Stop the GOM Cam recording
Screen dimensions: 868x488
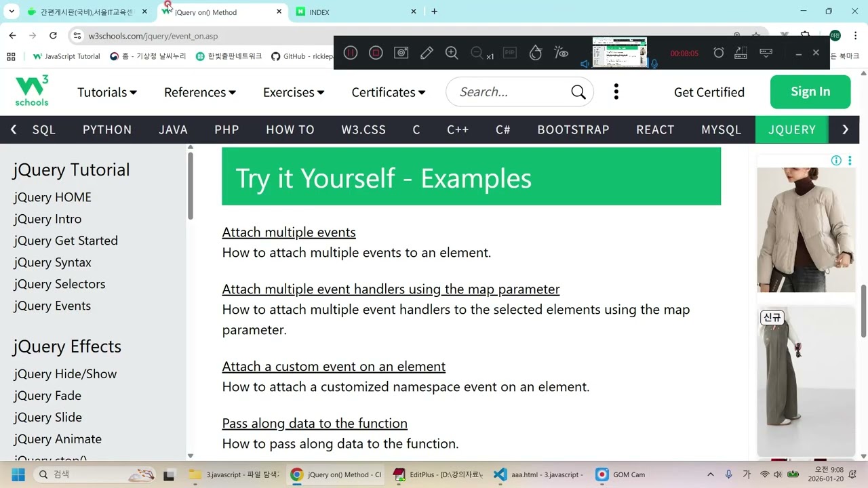coord(376,53)
